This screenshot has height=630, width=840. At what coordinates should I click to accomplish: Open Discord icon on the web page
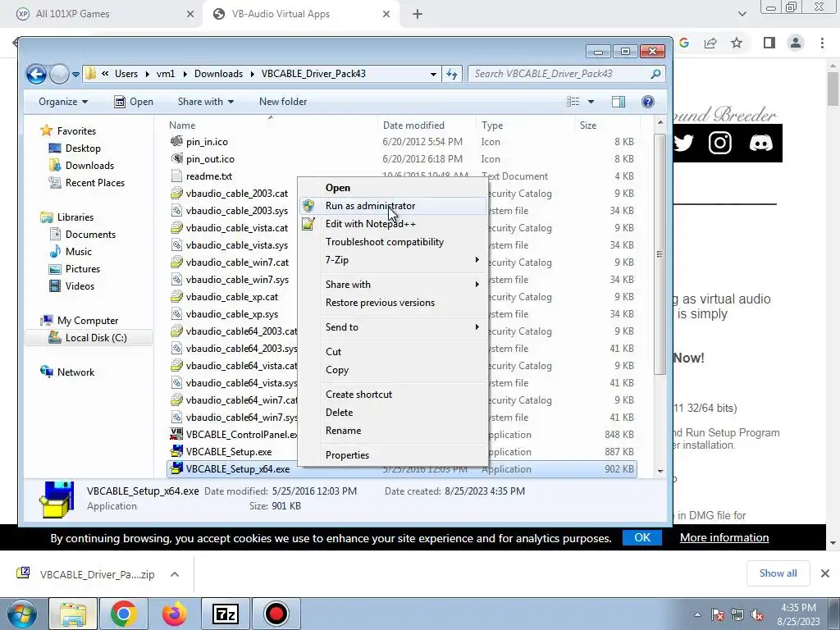[760, 143]
